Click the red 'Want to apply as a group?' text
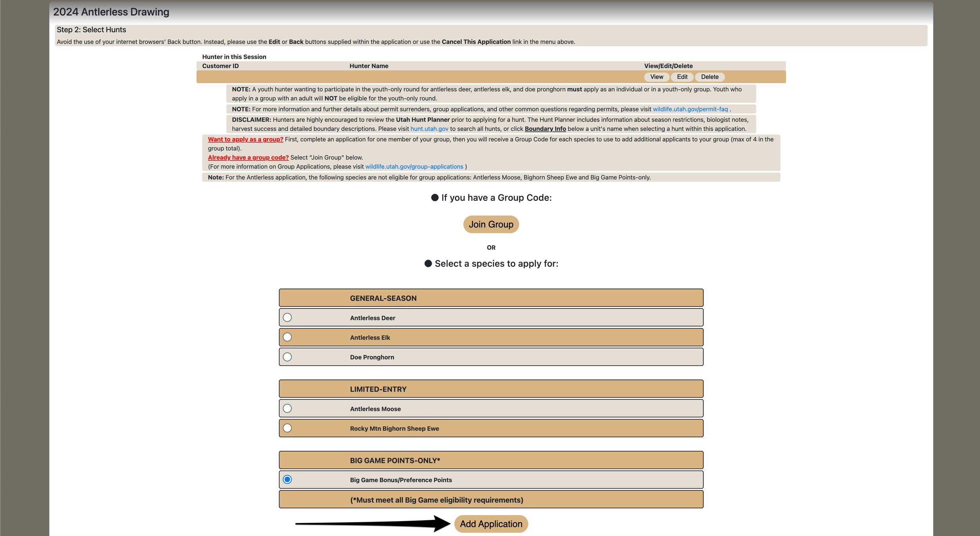This screenshot has height=536, width=980. 245,140
